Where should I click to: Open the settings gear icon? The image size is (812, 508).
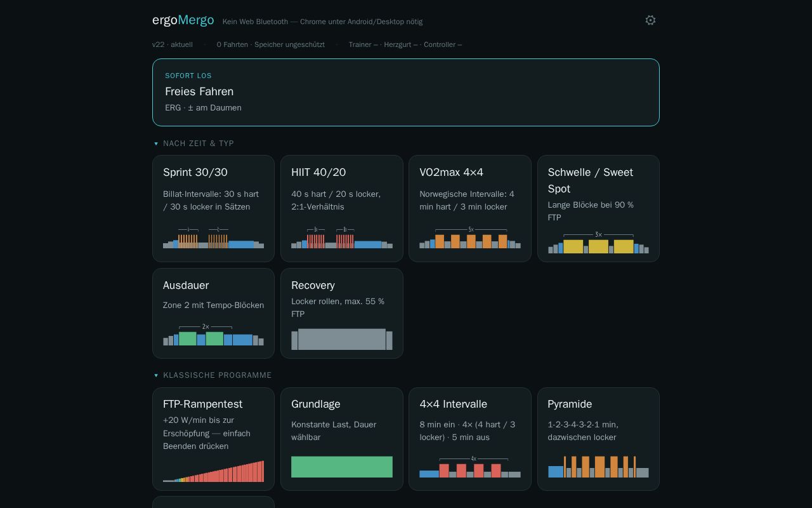pos(650,20)
